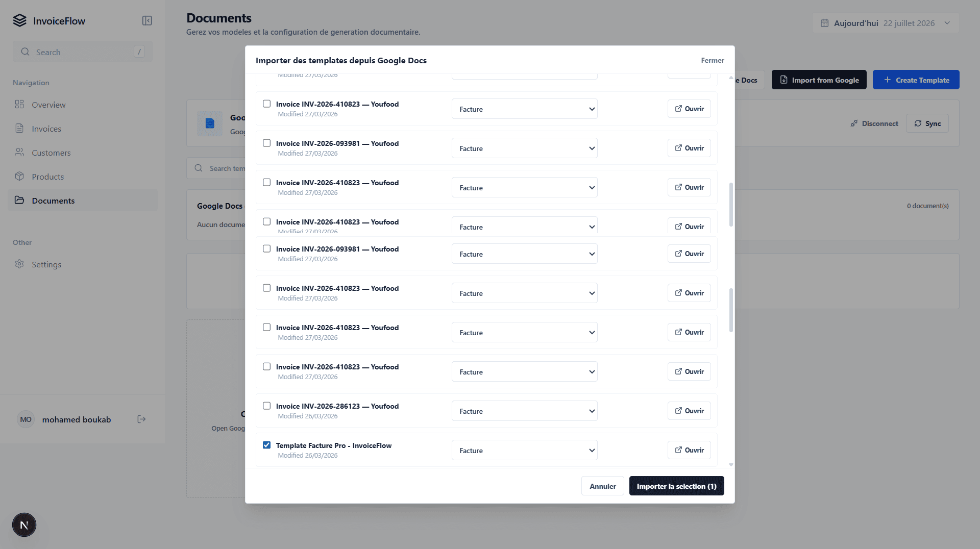Check the Invoice INV-2026-286123 checkbox

point(266,406)
